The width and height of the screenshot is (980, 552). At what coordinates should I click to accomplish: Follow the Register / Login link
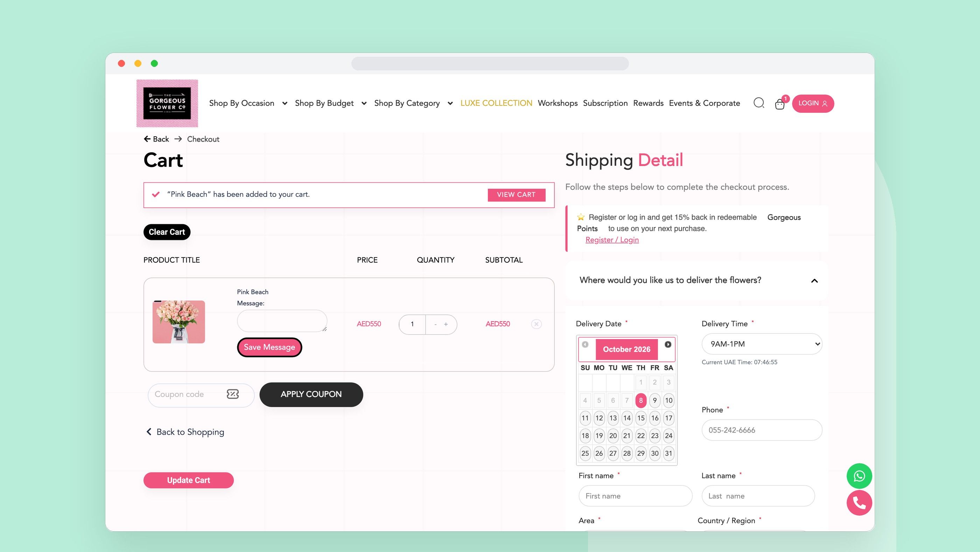pos(612,240)
